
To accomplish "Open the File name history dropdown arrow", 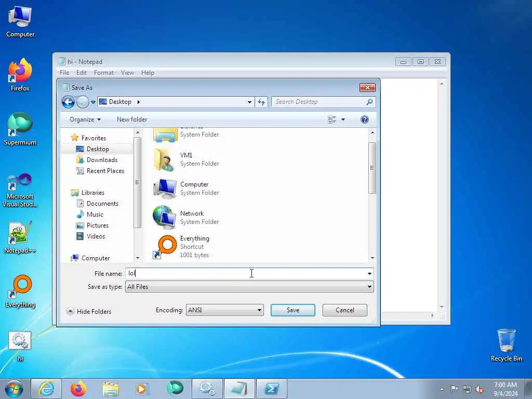I will coord(369,273).
